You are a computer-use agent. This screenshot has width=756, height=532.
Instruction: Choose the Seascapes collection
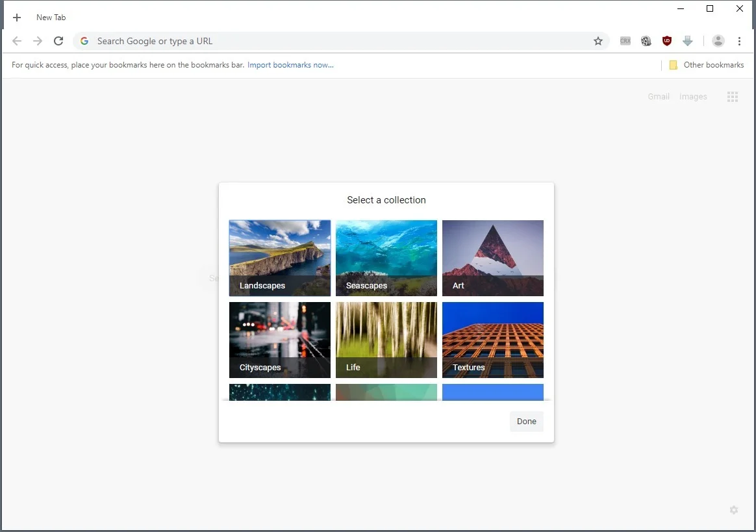click(386, 258)
